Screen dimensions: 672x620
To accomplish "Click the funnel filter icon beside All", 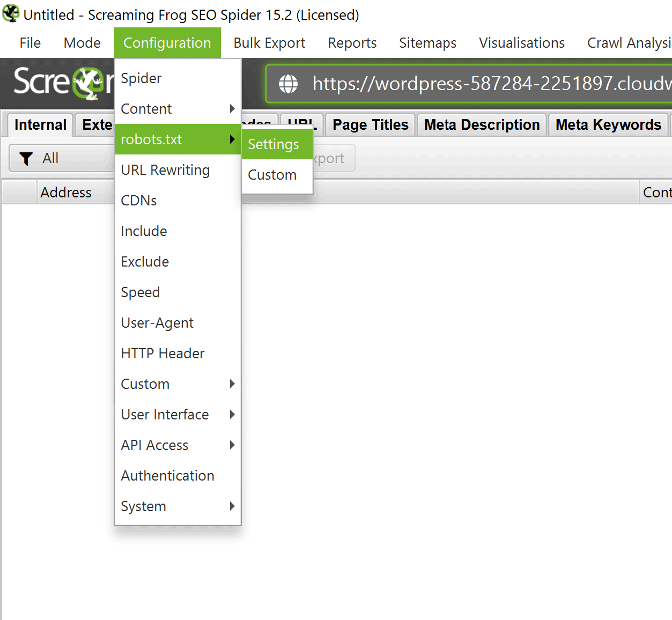I will click(26, 159).
